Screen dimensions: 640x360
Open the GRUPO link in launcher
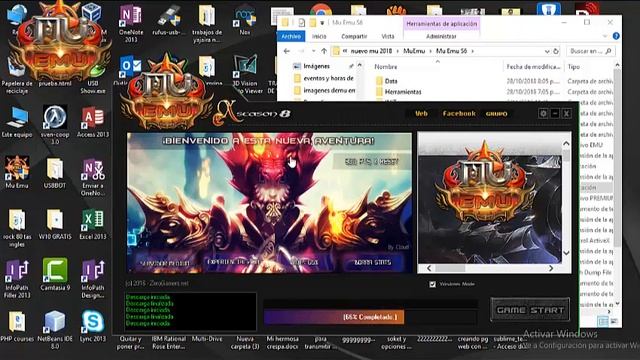[496, 114]
